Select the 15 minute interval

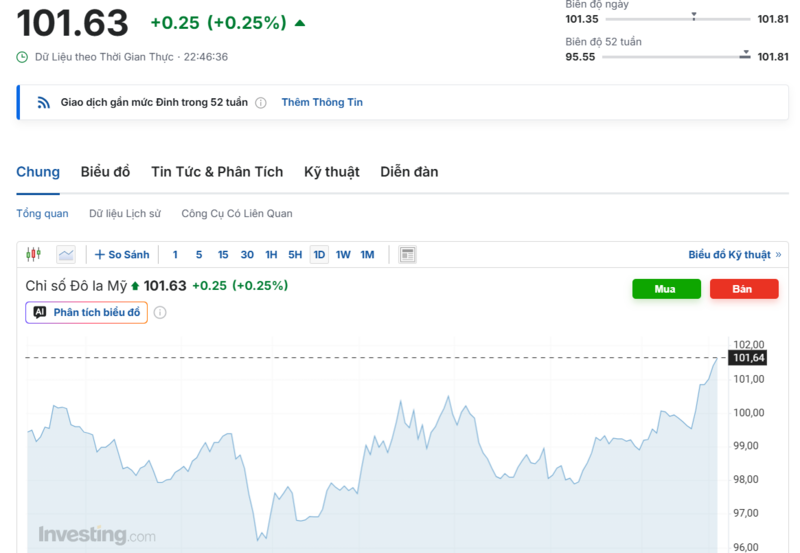tap(223, 254)
